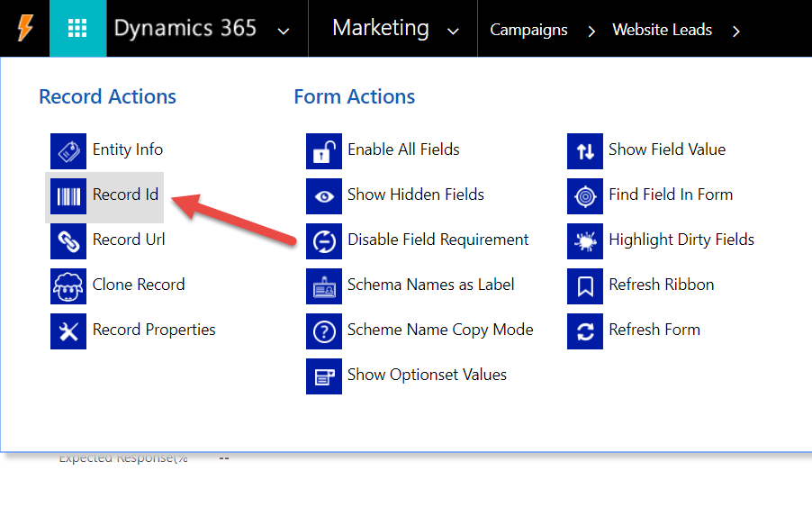Toggle Show Hidden Fields eye option
The height and width of the screenshot is (516, 812).
click(x=415, y=195)
